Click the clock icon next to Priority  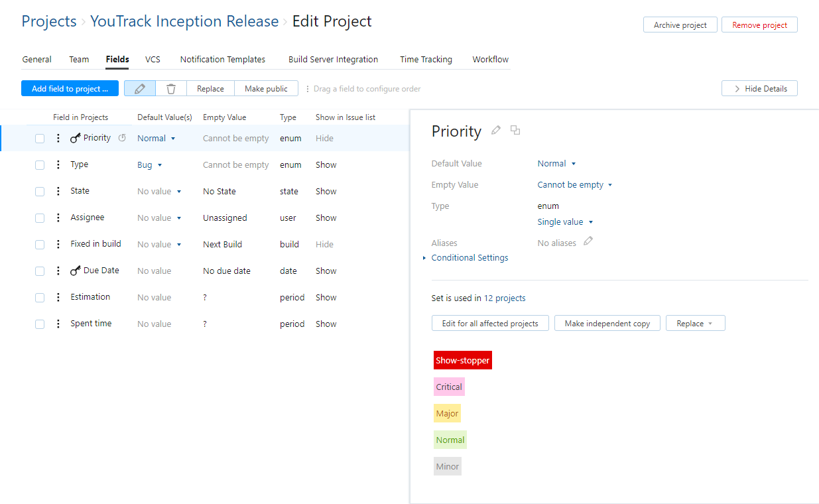click(x=122, y=138)
